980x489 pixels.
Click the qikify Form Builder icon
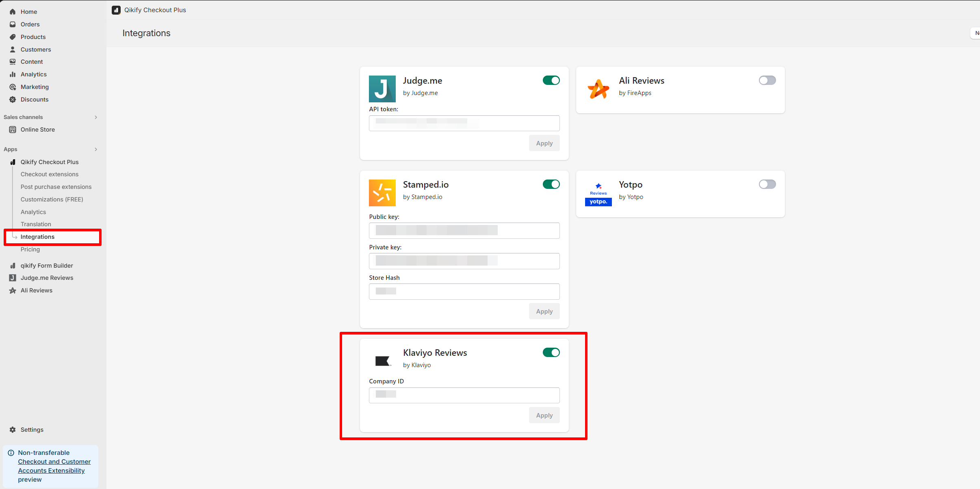click(x=13, y=266)
